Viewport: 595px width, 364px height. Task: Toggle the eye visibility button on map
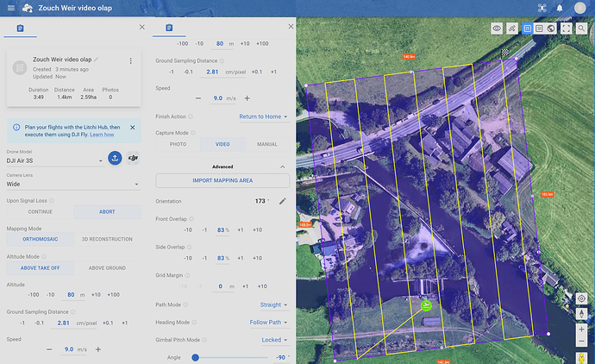(x=497, y=28)
